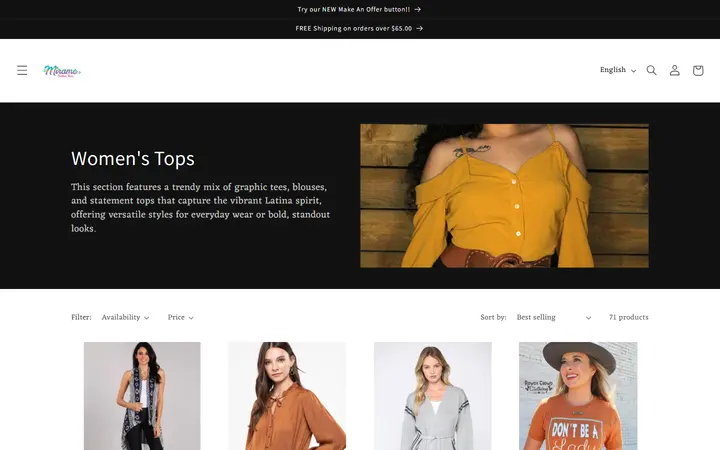Click the Miramo store logo
This screenshot has height=450, width=720.
pos(62,71)
